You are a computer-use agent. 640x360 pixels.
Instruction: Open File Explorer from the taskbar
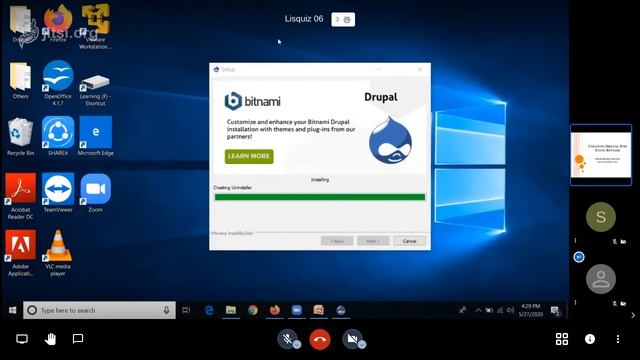click(x=231, y=310)
